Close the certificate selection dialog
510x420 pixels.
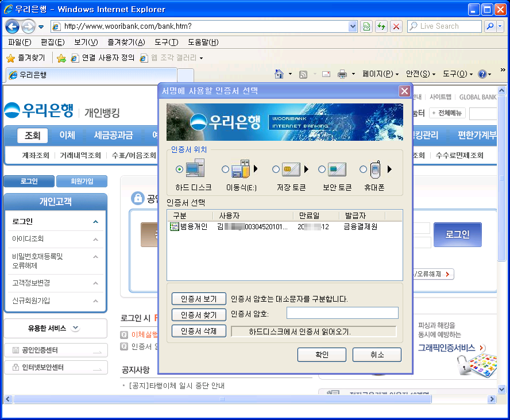[405, 91]
